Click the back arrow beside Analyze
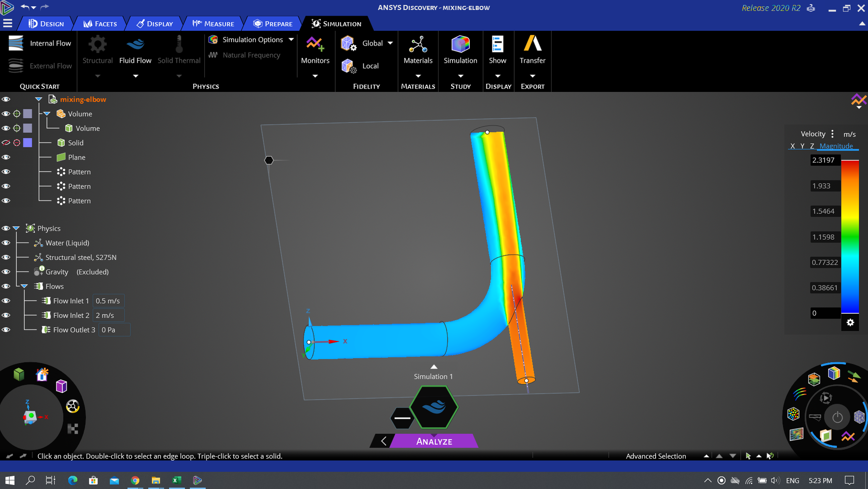Image resolution: width=868 pixels, height=489 pixels. pyautogui.click(x=384, y=441)
